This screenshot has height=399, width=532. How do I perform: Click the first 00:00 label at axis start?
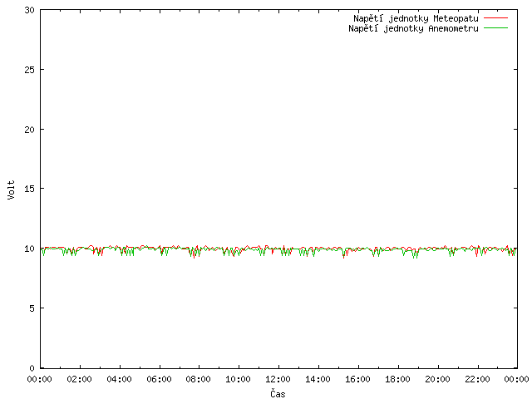(40, 379)
